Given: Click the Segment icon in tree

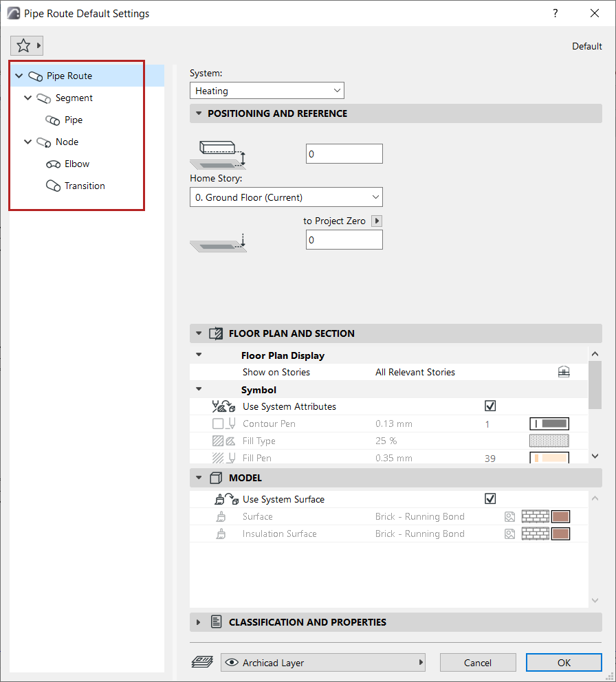Looking at the screenshot, I should click(x=44, y=98).
